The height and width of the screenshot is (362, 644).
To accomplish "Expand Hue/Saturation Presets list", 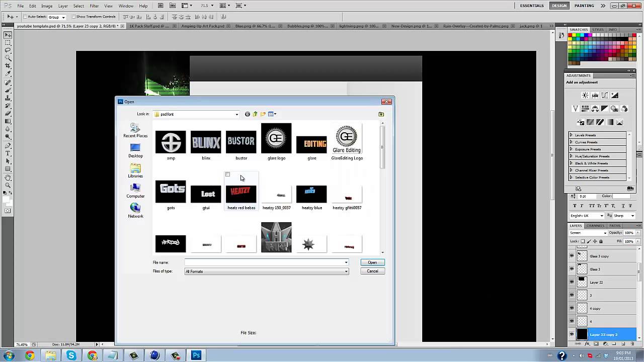I will (x=571, y=156).
